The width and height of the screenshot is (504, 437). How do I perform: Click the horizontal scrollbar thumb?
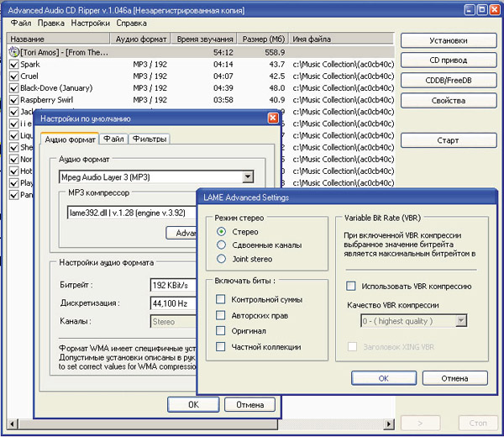tap(148, 424)
